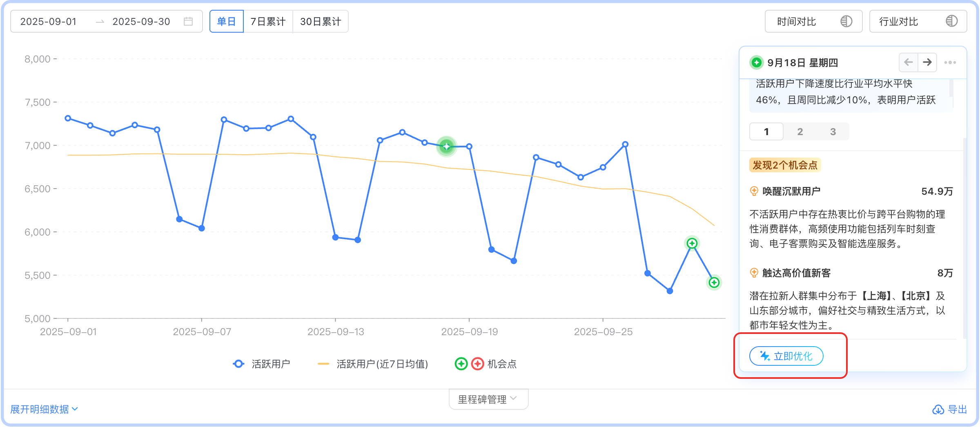This screenshot has width=980, height=427.
Task: Toggle 活跃用户 series in chart legend
Action: pyautogui.click(x=261, y=364)
